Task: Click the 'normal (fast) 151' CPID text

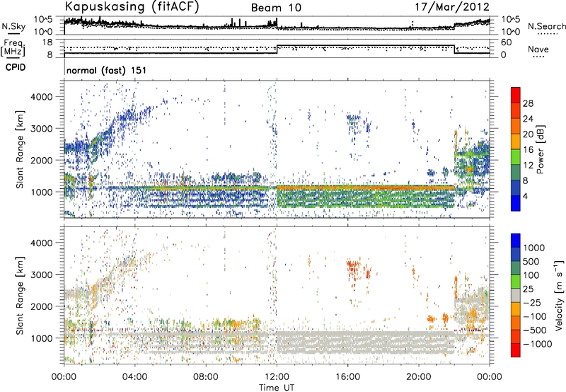Action: [107, 70]
